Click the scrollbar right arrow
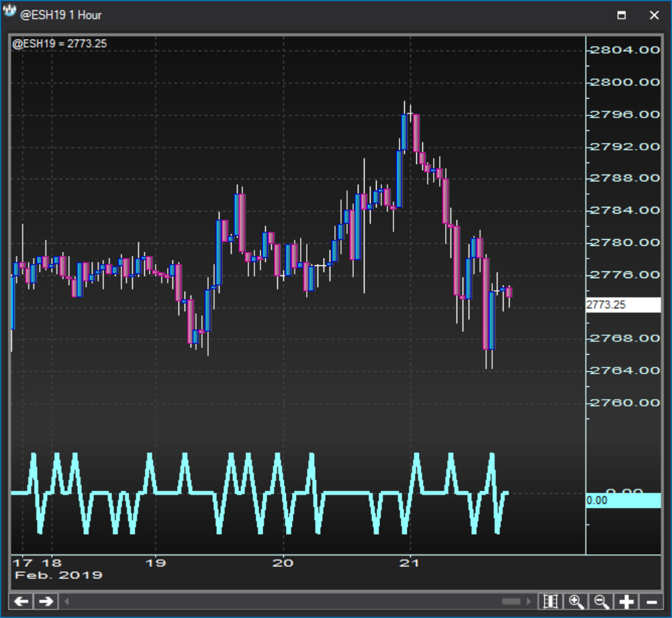 [529, 601]
